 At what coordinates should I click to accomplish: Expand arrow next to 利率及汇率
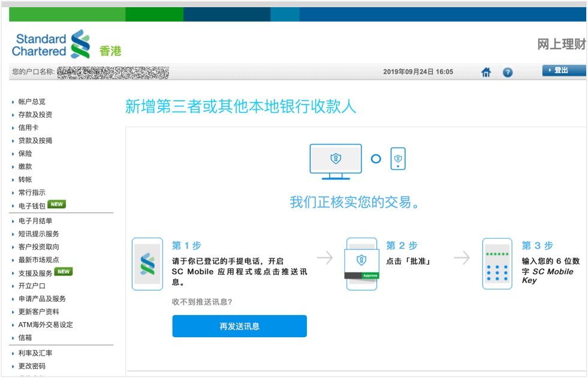pyautogui.click(x=13, y=353)
